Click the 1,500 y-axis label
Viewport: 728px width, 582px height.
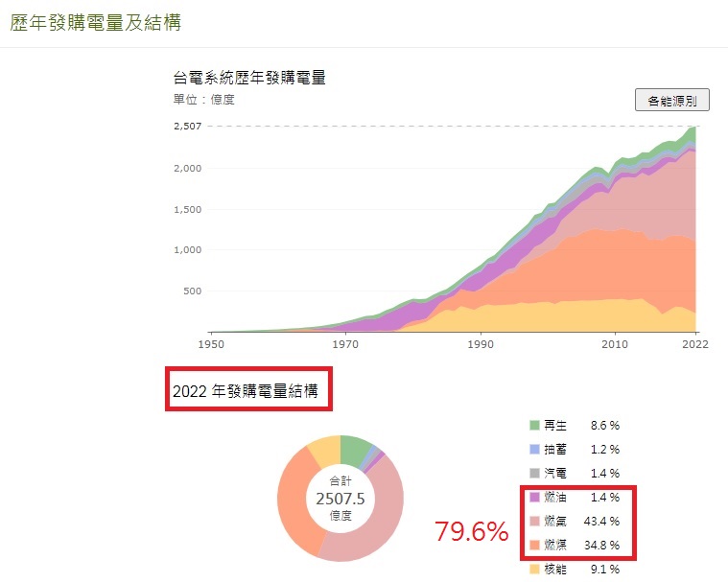pos(188,209)
